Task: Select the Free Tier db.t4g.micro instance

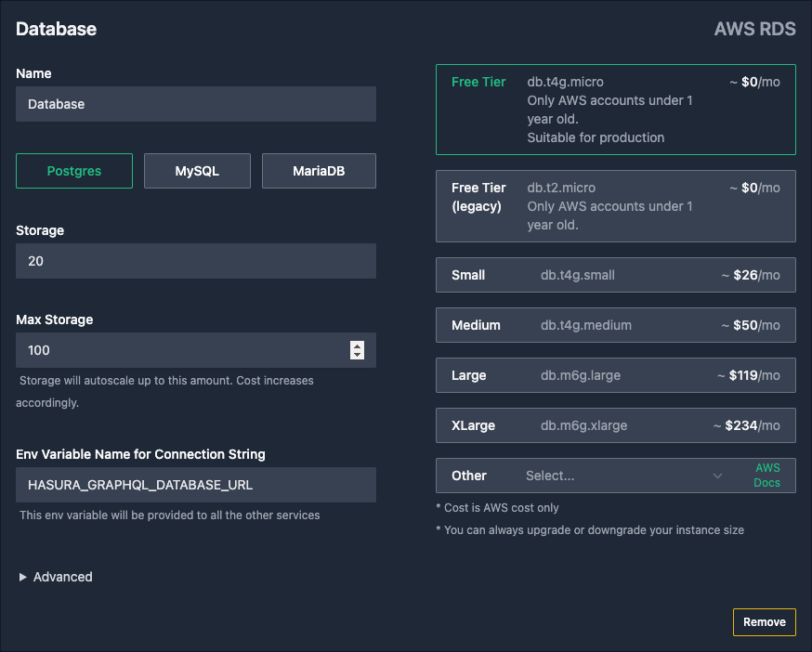Action: tap(615, 110)
